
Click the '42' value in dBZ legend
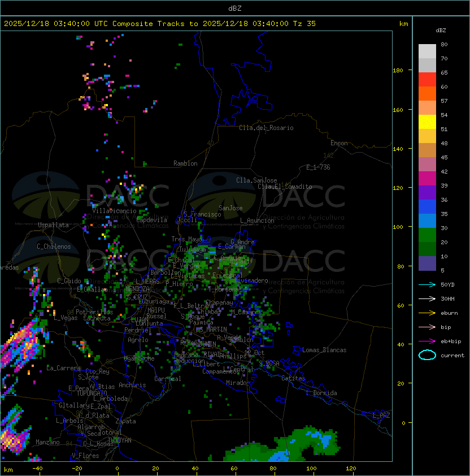(x=444, y=171)
